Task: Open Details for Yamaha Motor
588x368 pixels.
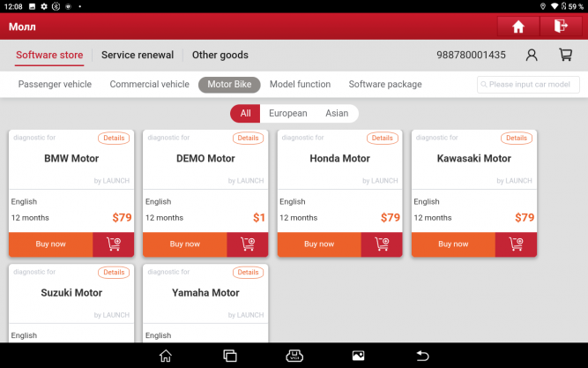Action: tap(248, 273)
